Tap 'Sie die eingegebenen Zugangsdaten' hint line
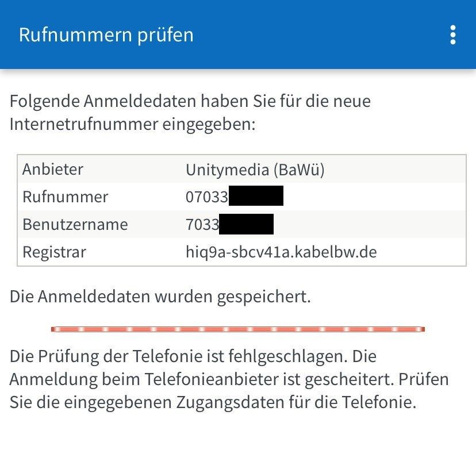This screenshot has height=450, width=476. (x=212, y=402)
